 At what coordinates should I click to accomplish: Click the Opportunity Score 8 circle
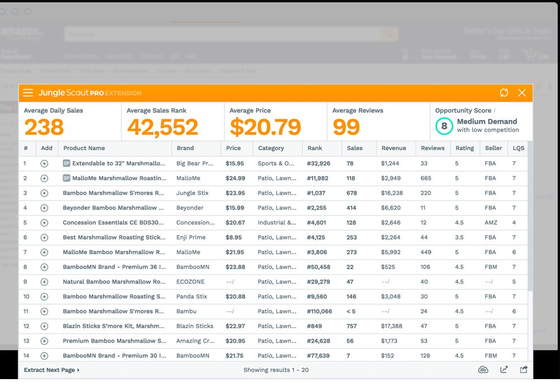click(x=444, y=126)
